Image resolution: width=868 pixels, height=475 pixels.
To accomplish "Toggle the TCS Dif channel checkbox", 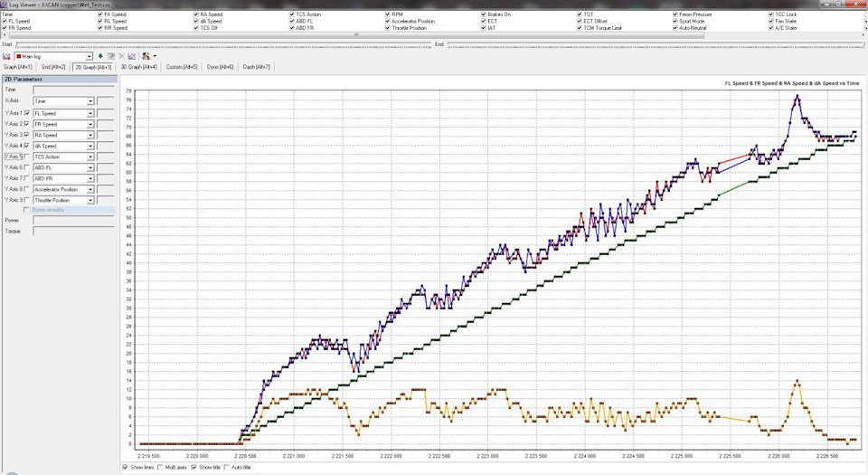I will (196, 28).
